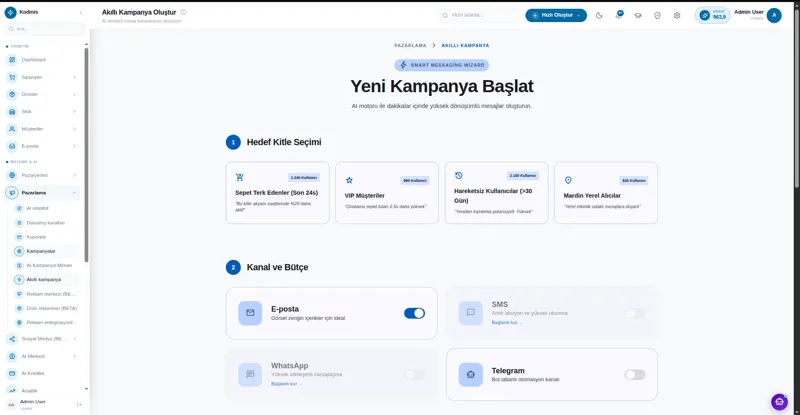Select Mardin Yerel Alıcılar audience card
800x415 pixels.
606,193
